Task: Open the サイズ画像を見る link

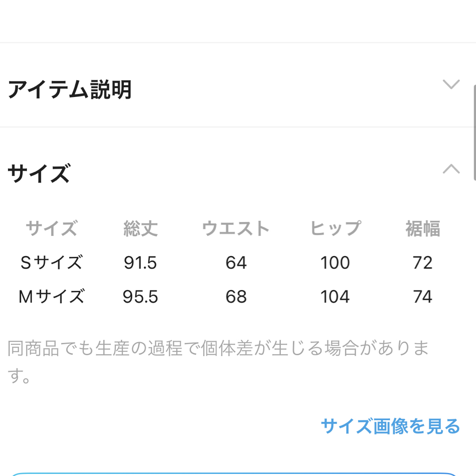Action: tap(390, 426)
